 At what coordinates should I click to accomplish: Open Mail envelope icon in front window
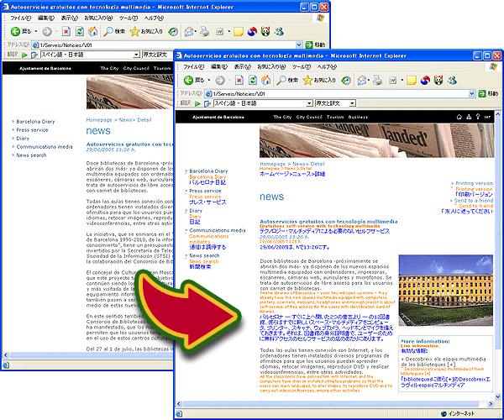(x=361, y=80)
